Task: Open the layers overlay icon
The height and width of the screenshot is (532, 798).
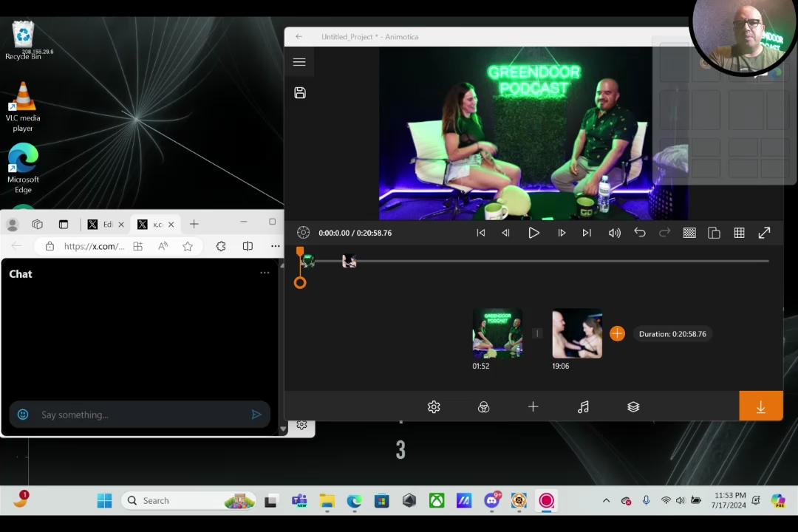Action: 633,407
